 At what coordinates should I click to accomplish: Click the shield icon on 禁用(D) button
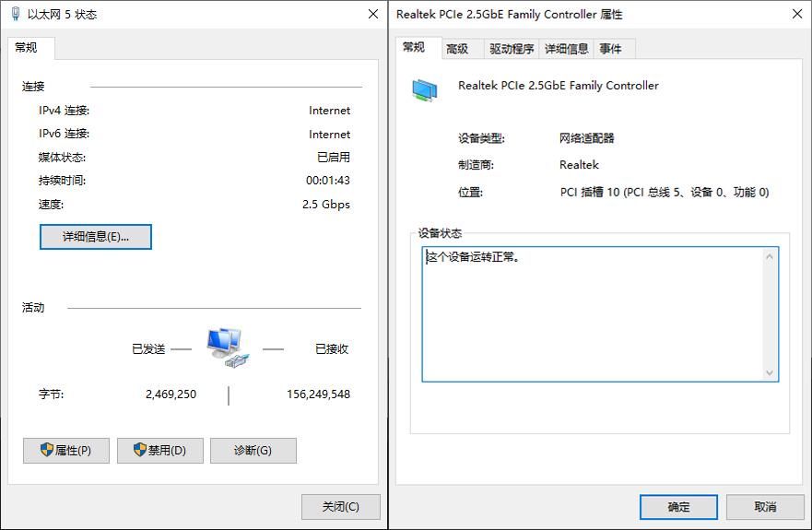(x=140, y=450)
